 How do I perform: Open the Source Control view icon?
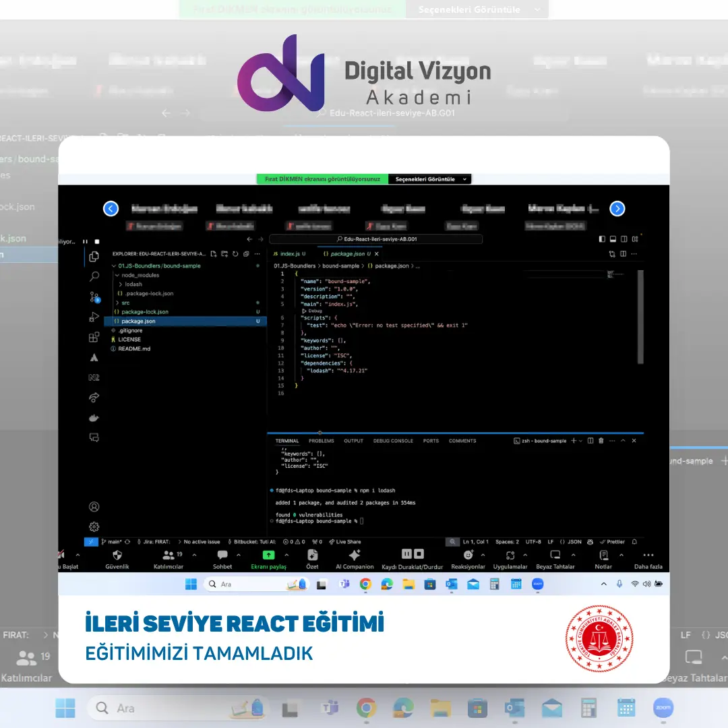[94, 297]
